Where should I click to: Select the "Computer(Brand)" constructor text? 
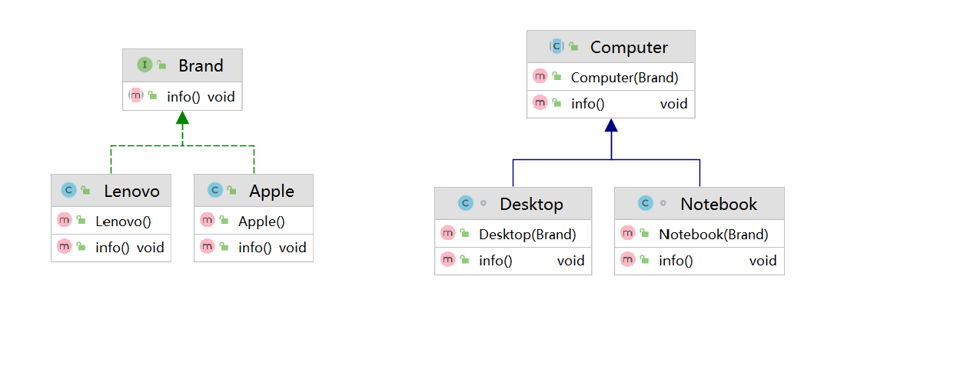click(x=625, y=78)
